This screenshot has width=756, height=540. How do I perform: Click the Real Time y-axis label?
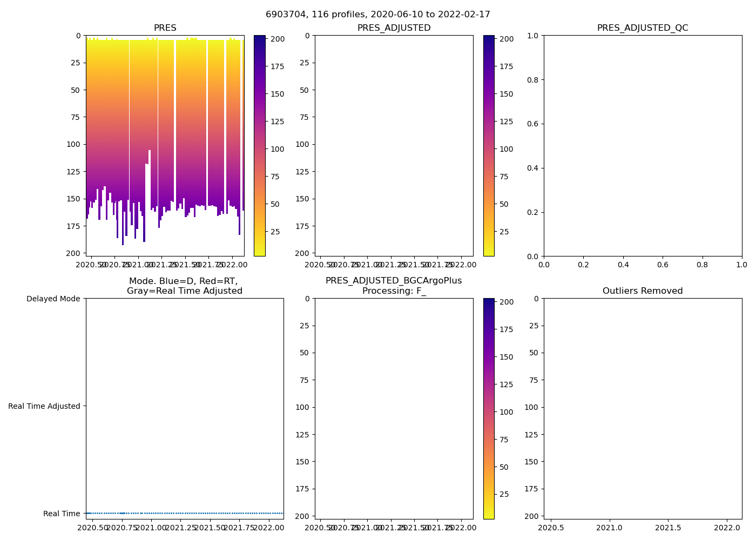pos(62,514)
